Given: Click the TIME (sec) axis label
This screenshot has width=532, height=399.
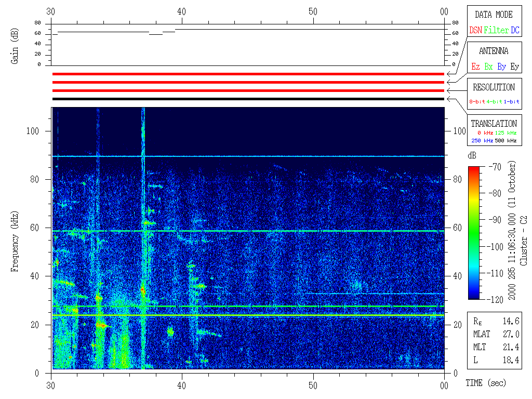Looking at the screenshot, I should 485,383.
